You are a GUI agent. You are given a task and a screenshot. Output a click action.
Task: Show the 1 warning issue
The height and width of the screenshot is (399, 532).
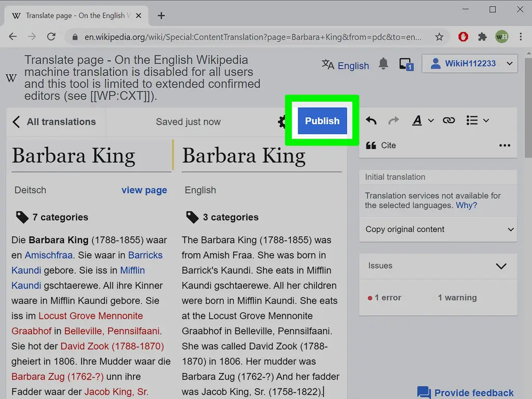[x=457, y=298]
